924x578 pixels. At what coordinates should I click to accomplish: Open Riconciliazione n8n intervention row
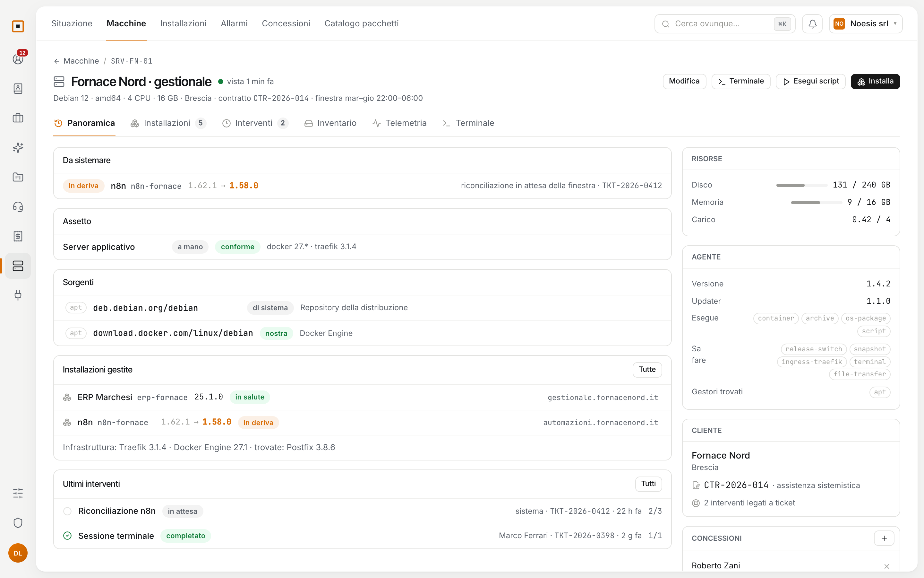click(362, 511)
